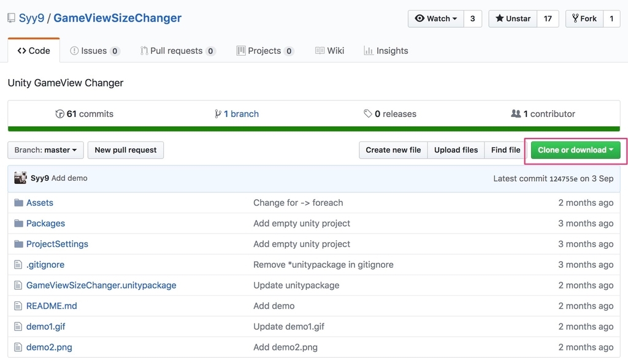Click commit message Update demo1.gif
628x364 pixels.
(289, 327)
